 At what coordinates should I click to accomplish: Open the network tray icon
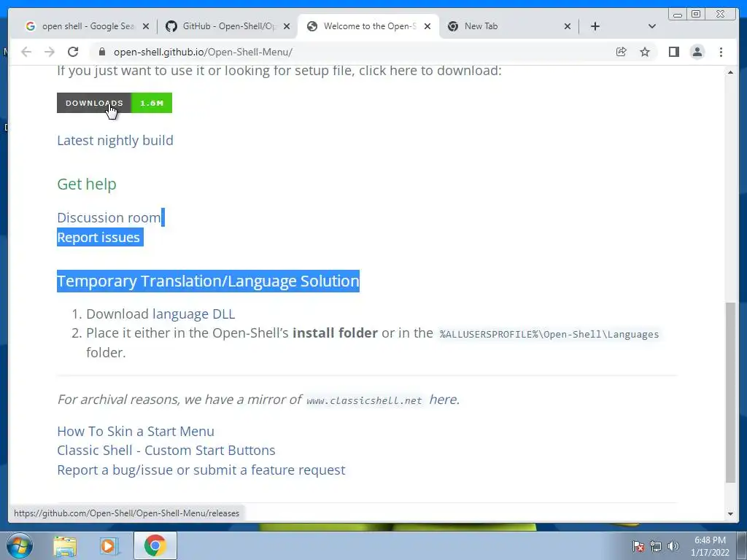pos(656,546)
